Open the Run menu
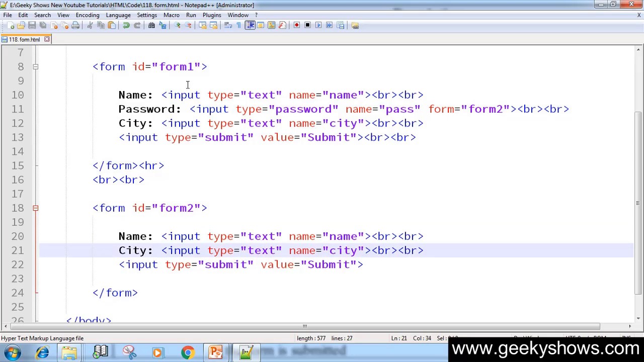 click(191, 15)
